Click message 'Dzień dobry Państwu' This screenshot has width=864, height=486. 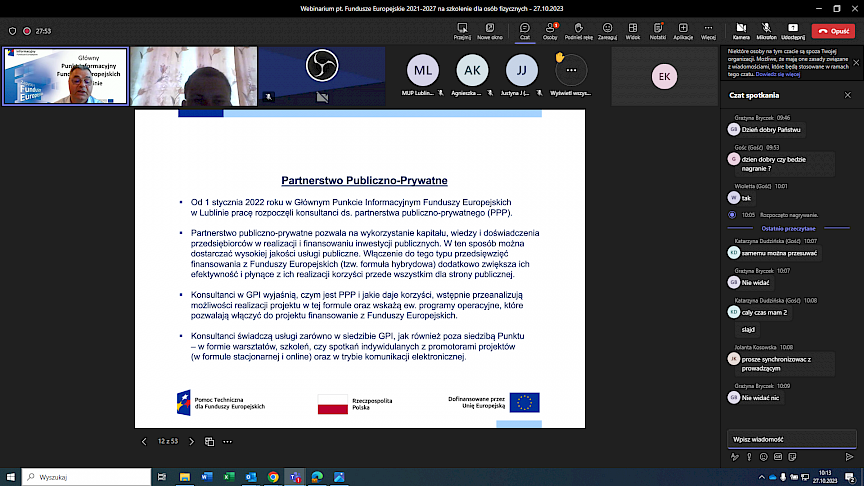[771, 129]
